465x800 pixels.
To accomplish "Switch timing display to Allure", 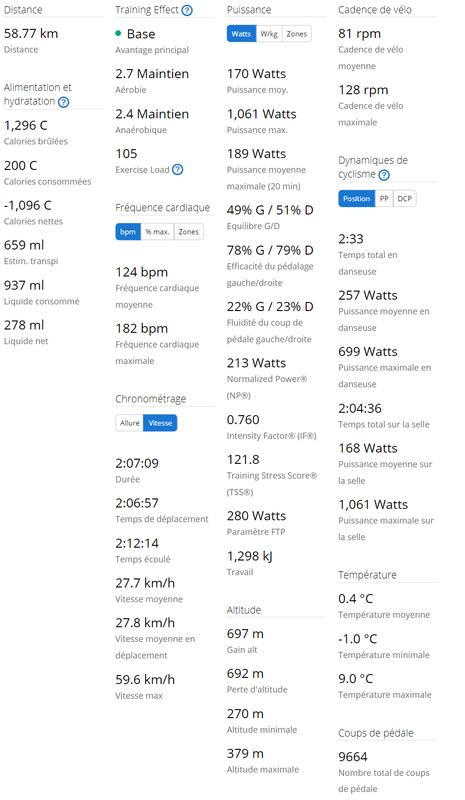I will point(130,423).
